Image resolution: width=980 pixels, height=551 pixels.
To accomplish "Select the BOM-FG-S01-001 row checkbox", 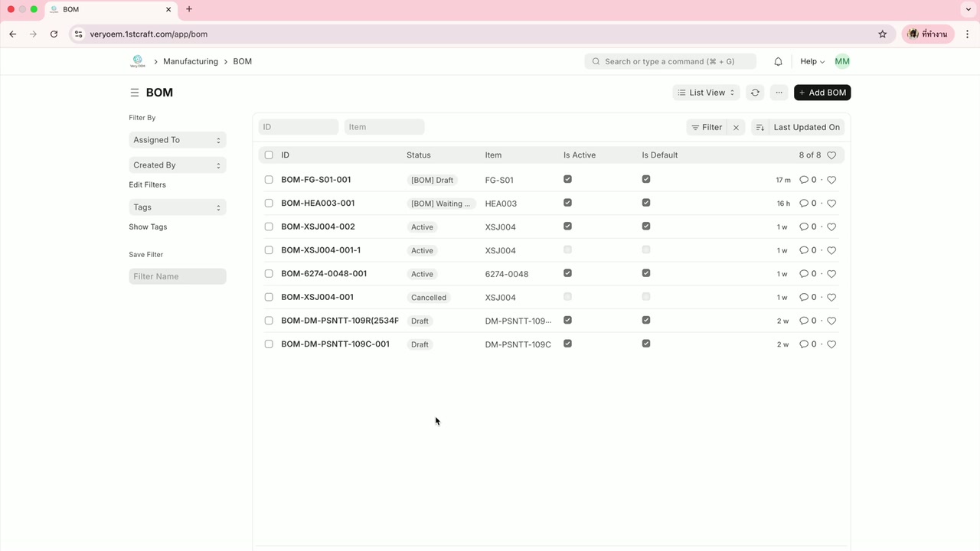I will 269,180.
